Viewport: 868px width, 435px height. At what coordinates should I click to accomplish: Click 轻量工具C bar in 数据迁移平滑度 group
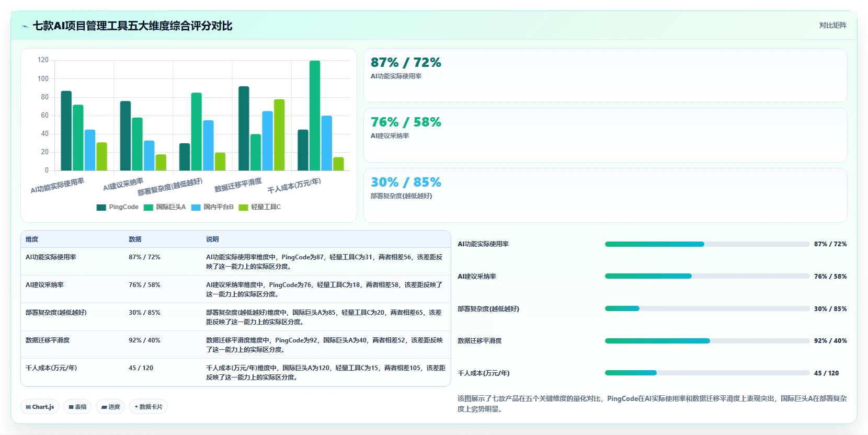pyautogui.click(x=279, y=135)
